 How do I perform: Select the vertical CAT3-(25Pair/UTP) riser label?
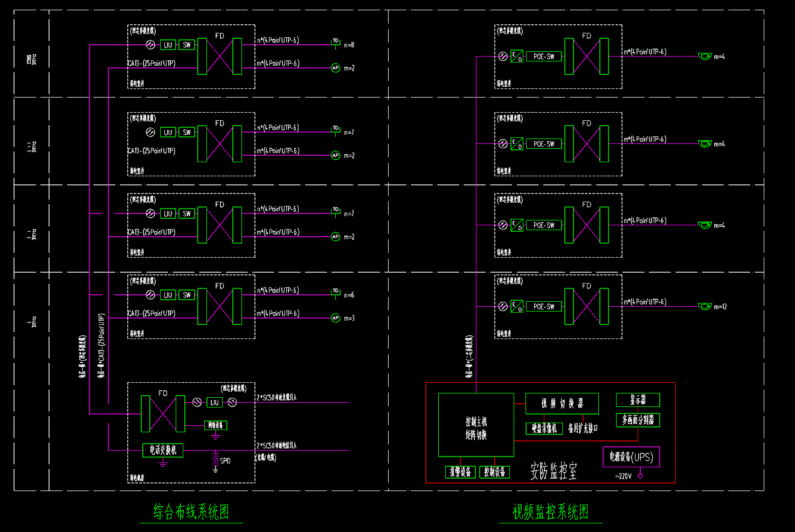tap(101, 346)
